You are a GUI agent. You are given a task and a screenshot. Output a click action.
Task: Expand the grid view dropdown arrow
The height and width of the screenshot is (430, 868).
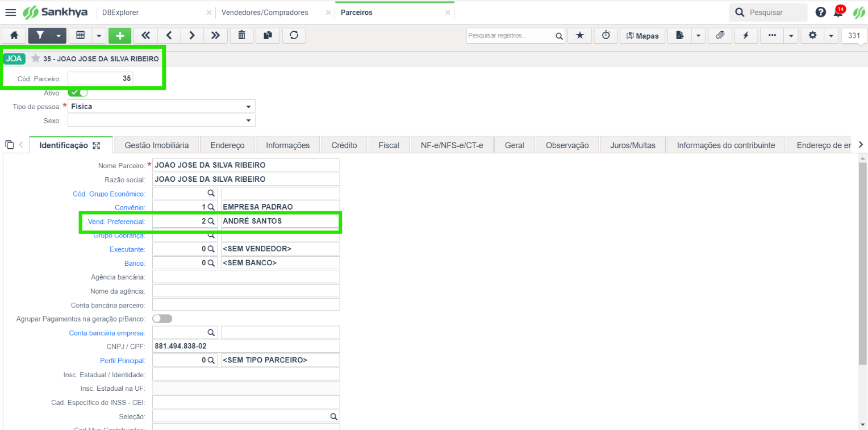99,35
